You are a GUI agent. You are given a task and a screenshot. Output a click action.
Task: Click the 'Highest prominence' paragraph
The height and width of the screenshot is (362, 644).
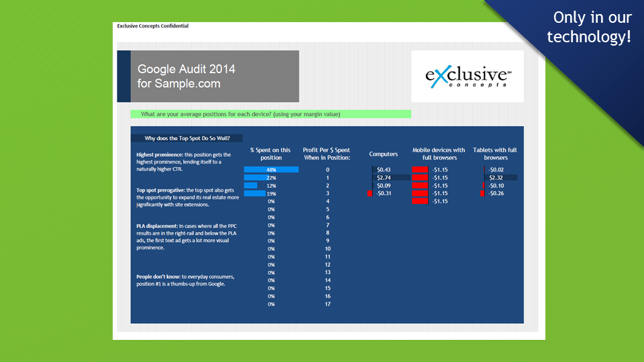point(184,162)
